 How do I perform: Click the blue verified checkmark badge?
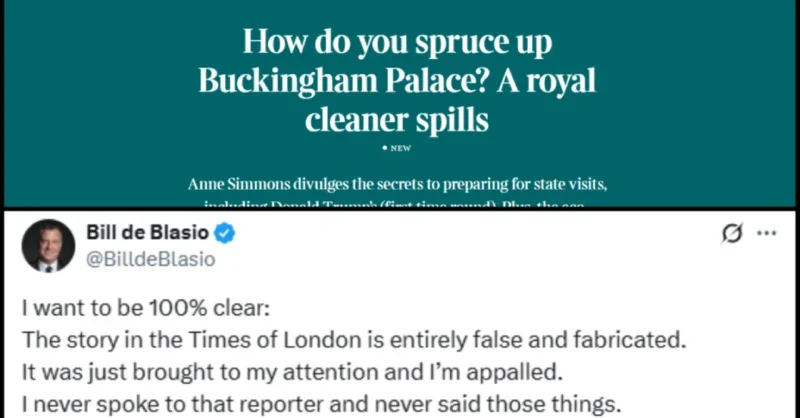pyautogui.click(x=227, y=235)
